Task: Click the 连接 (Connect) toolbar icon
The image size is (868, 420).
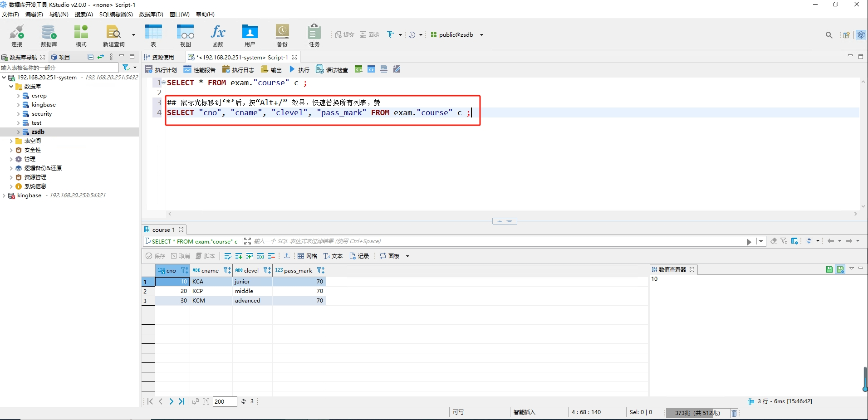Action: point(17,35)
